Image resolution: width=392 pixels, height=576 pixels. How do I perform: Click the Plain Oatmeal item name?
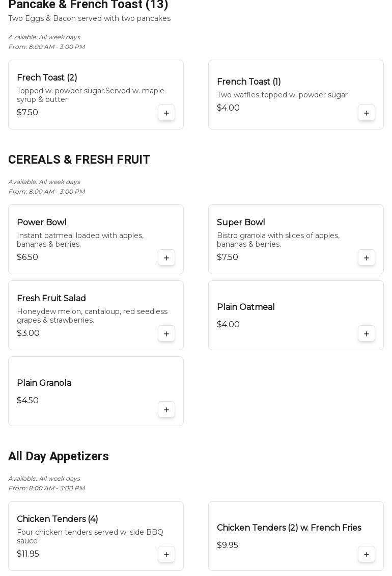coord(245,307)
